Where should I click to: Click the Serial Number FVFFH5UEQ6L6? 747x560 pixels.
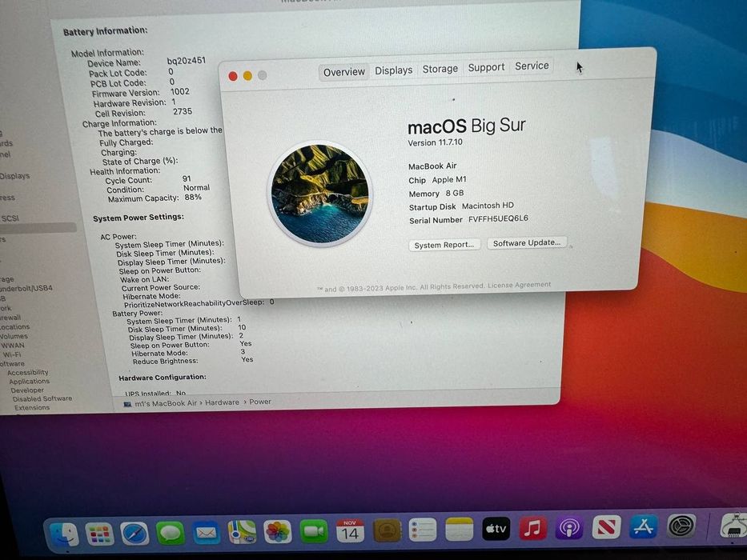point(498,218)
